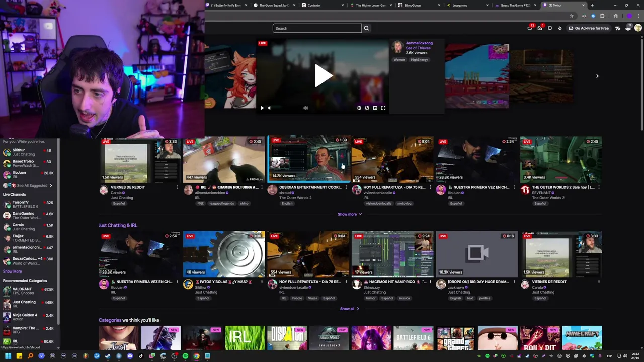The width and height of the screenshot is (644, 362).
Task: Switch to The Goon Squad browser tab
Action: pos(273,5)
